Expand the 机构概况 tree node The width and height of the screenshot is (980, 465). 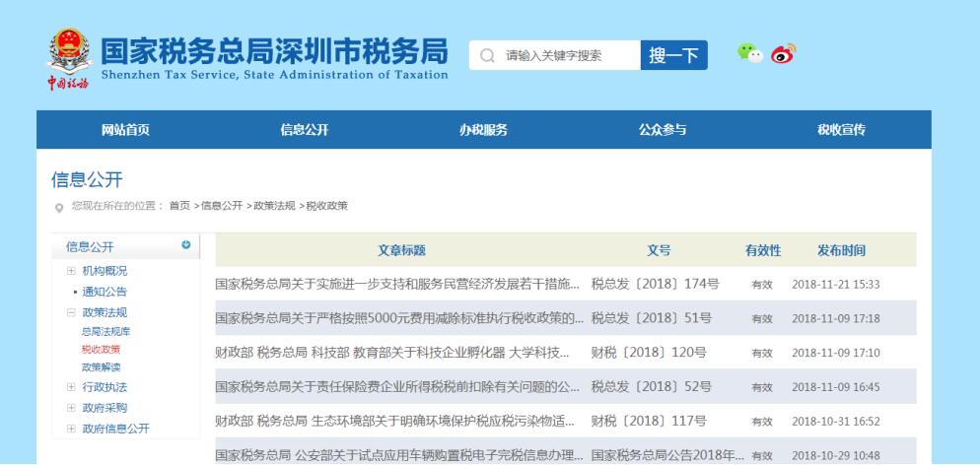point(71,271)
